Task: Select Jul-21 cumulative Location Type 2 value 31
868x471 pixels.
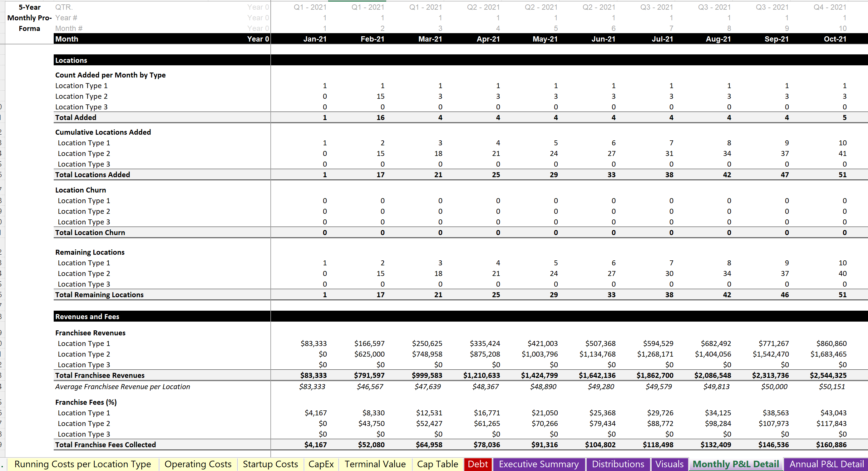Action: pyautogui.click(x=669, y=153)
